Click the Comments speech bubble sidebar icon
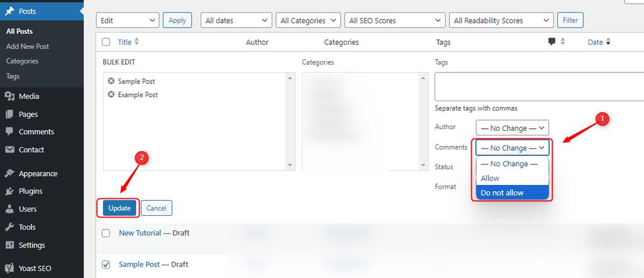The width and height of the screenshot is (644, 278). [x=9, y=132]
